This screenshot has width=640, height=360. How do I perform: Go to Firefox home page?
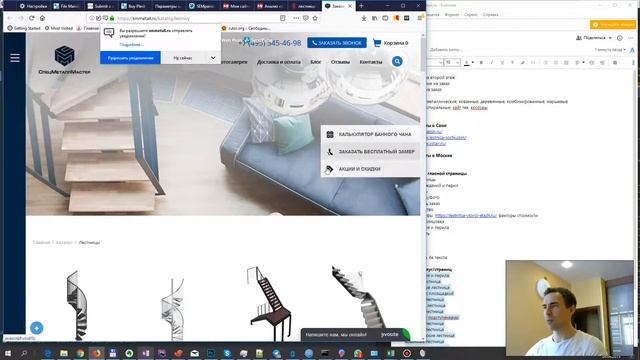42,18
